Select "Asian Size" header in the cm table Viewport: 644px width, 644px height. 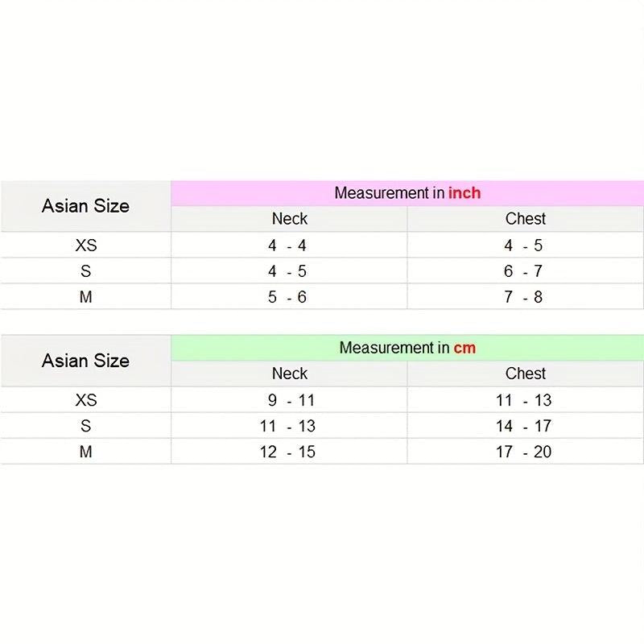[85, 361]
